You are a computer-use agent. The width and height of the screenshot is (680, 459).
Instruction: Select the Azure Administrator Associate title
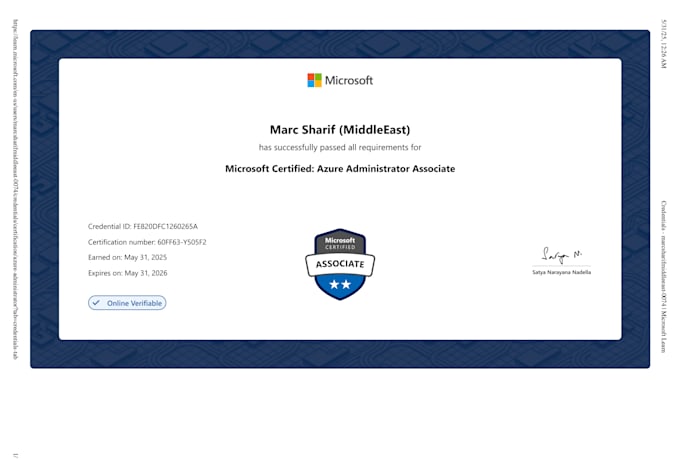tap(340, 169)
